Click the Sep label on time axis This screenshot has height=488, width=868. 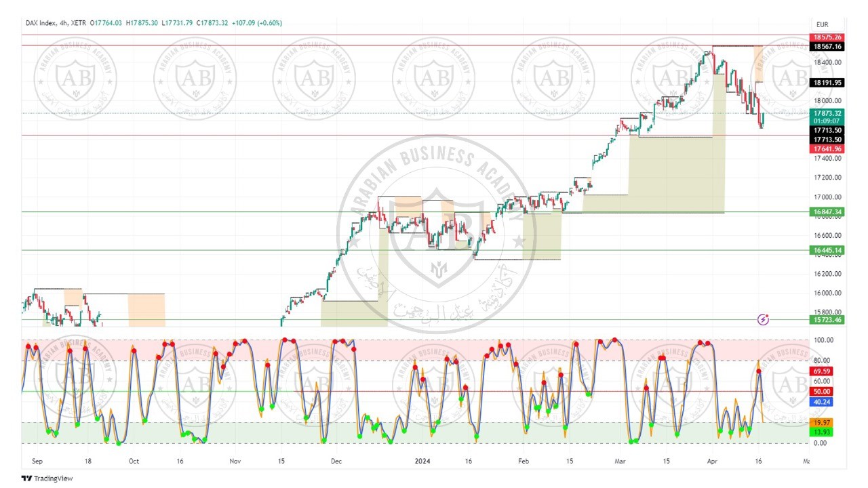[x=37, y=461]
